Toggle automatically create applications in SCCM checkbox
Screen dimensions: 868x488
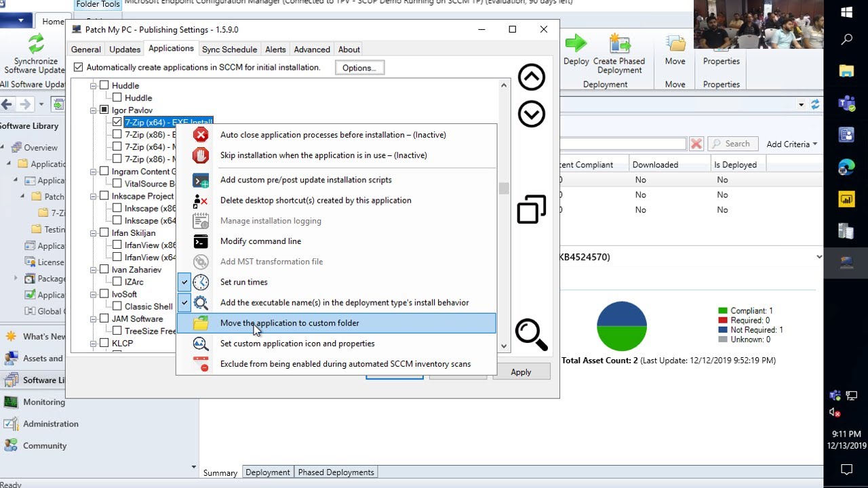(x=79, y=67)
